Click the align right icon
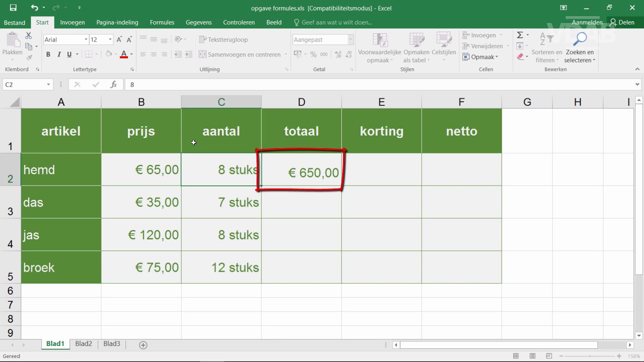 click(x=165, y=54)
